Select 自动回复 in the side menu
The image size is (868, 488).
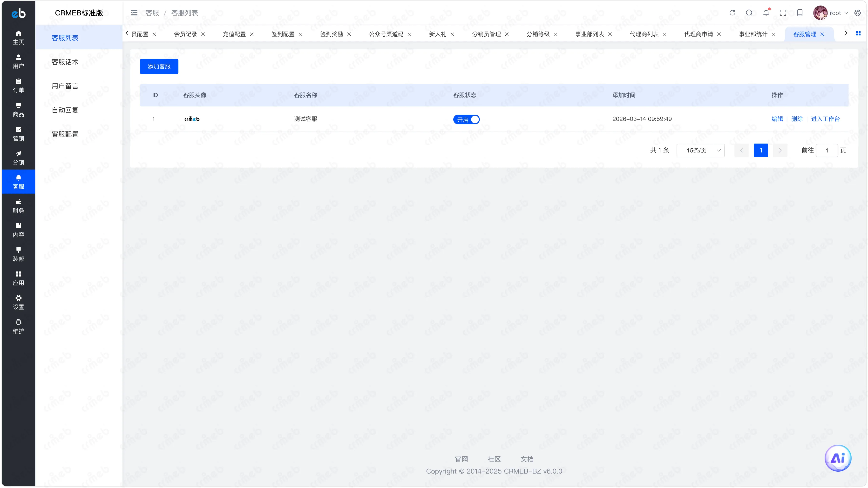(x=79, y=110)
